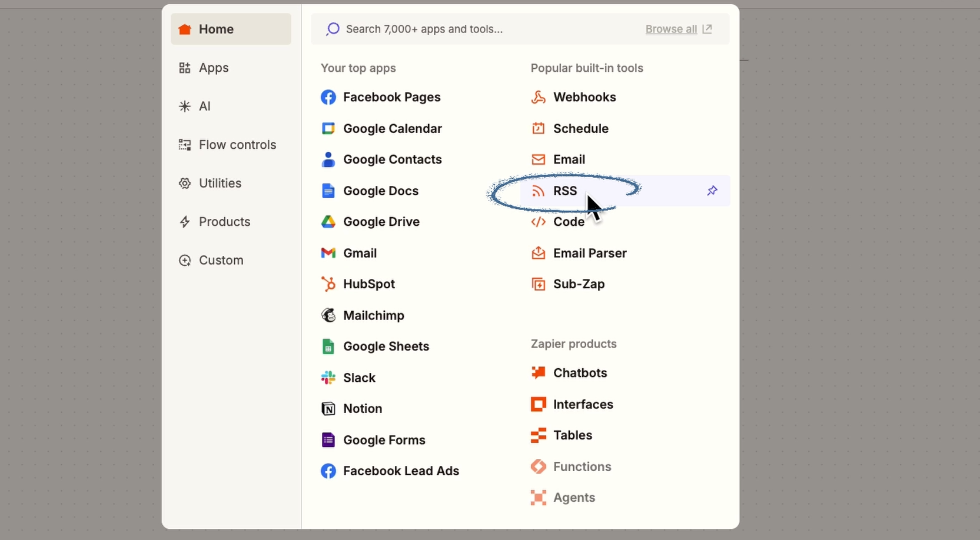
Task: Click the Gmail envelope icon
Action: (x=328, y=253)
